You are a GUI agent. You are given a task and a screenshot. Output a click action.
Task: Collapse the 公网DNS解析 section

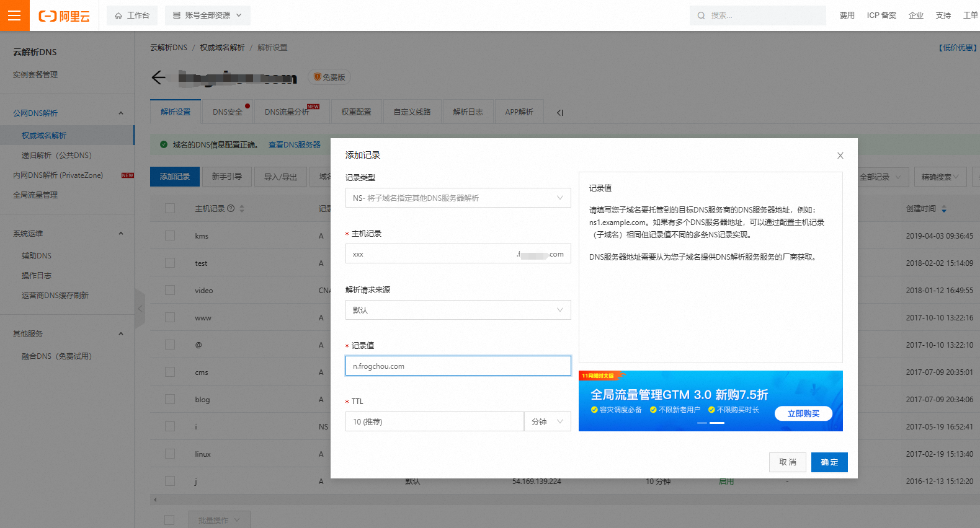[x=121, y=113]
